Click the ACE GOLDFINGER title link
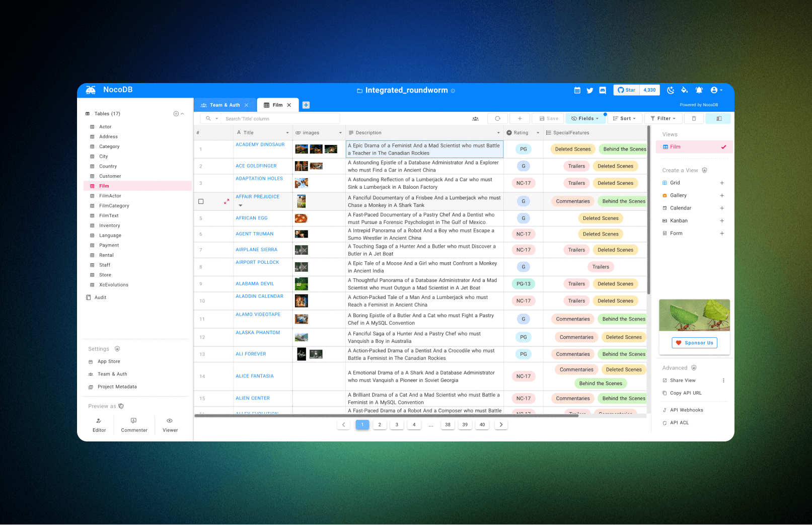Image resolution: width=812 pixels, height=525 pixels. click(256, 166)
